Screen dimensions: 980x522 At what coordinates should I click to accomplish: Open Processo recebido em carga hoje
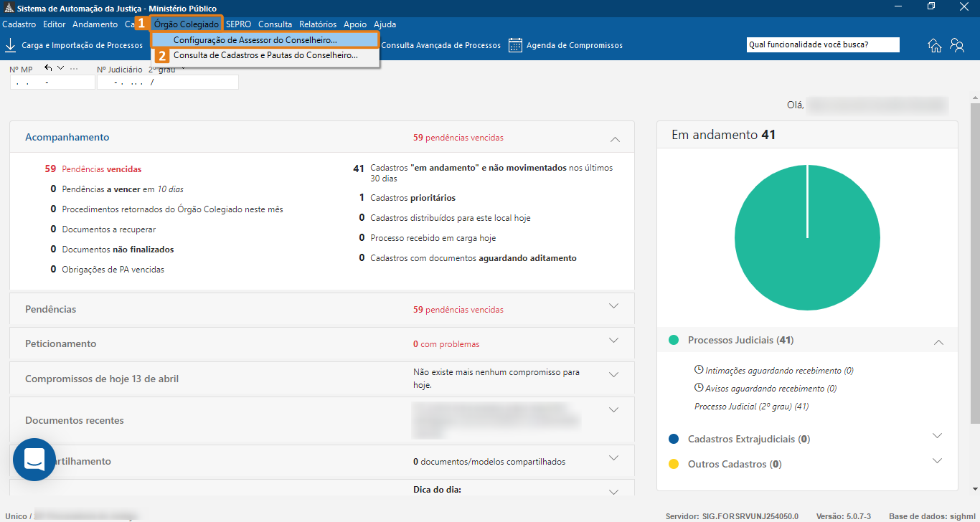pyautogui.click(x=428, y=238)
